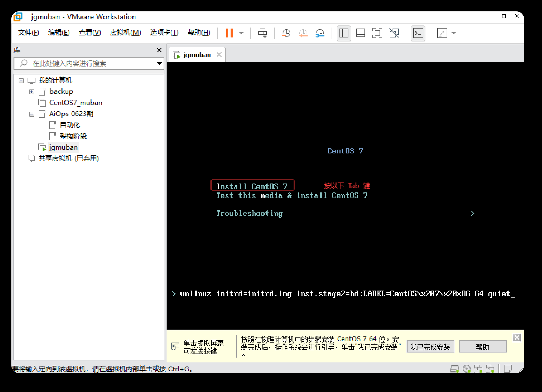
Task: Select the backup folder in library
Action: 61,92
